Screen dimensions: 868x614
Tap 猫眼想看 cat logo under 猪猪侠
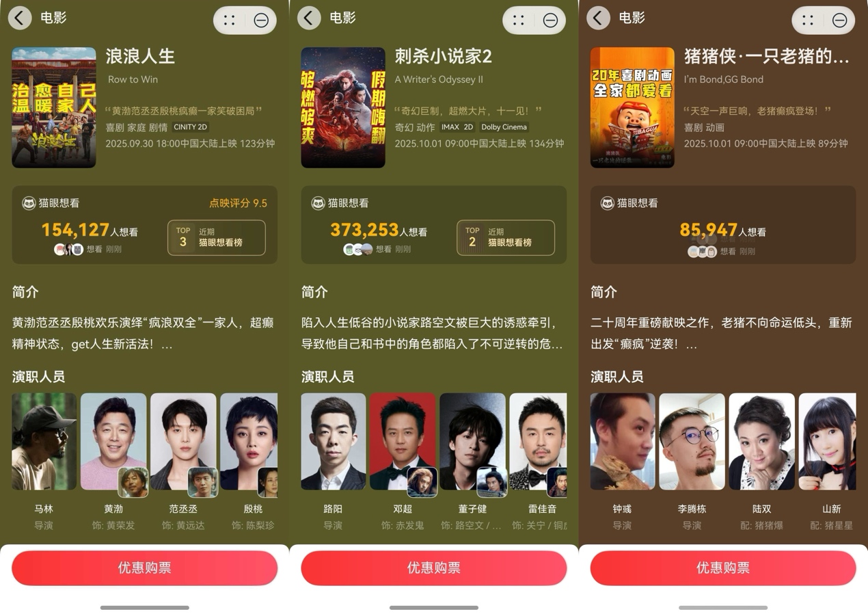(608, 203)
